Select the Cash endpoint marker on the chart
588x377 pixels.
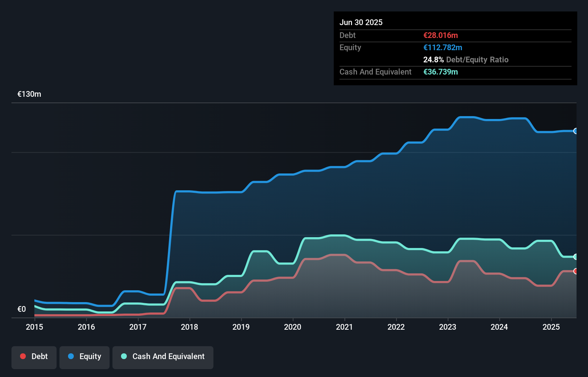575,257
